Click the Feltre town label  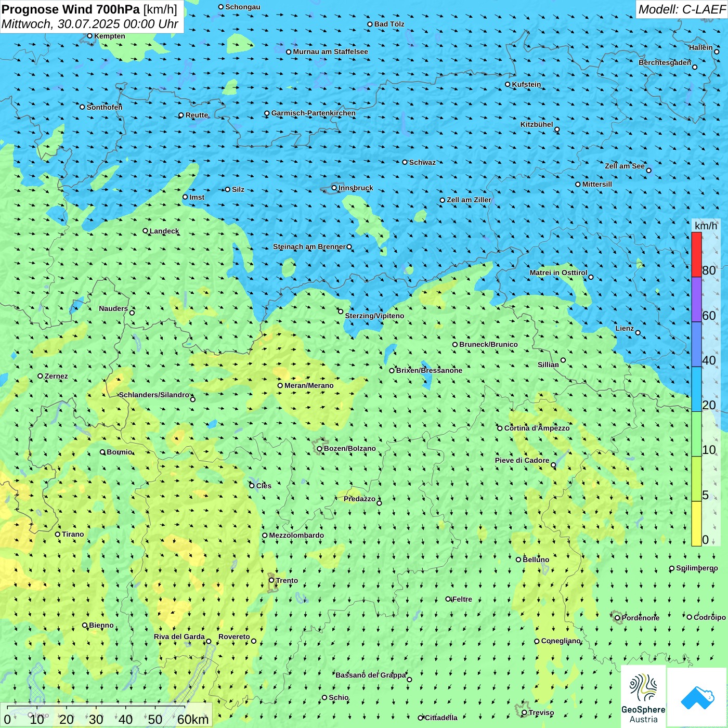462,599
